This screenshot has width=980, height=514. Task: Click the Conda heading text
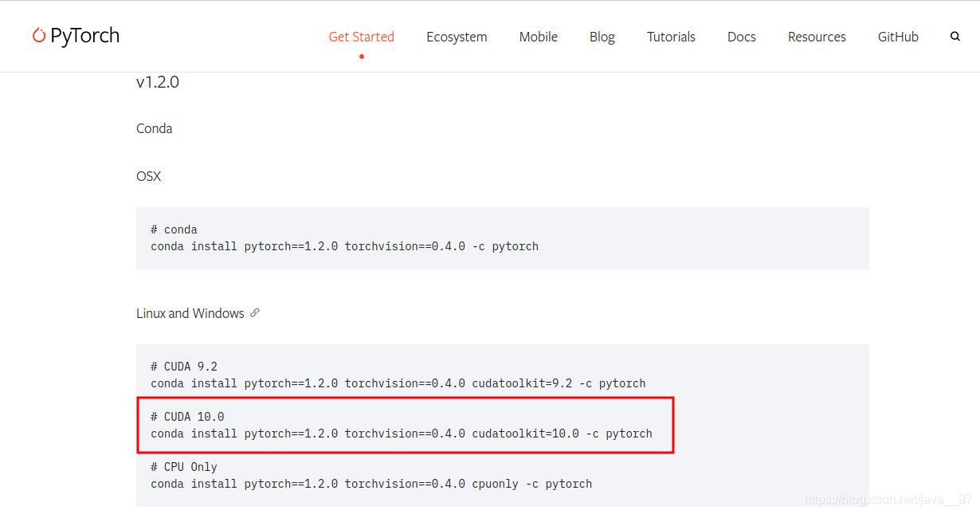click(x=155, y=128)
